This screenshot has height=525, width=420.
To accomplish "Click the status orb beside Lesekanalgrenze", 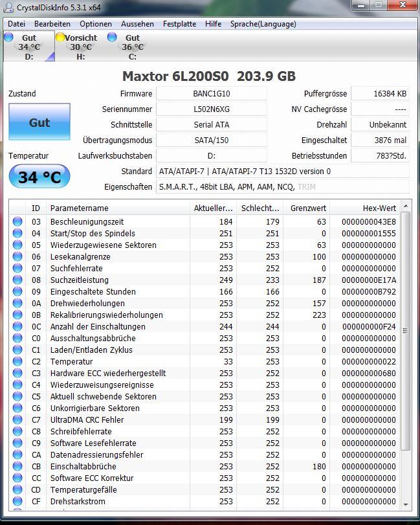I will click(17, 256).
